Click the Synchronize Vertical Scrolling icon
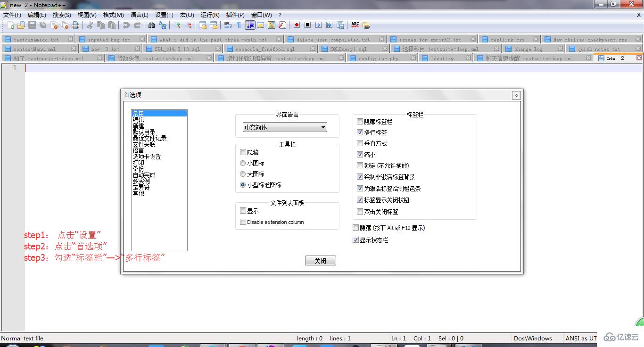Viewport: 644px width, 347px height. coord(203,25)
